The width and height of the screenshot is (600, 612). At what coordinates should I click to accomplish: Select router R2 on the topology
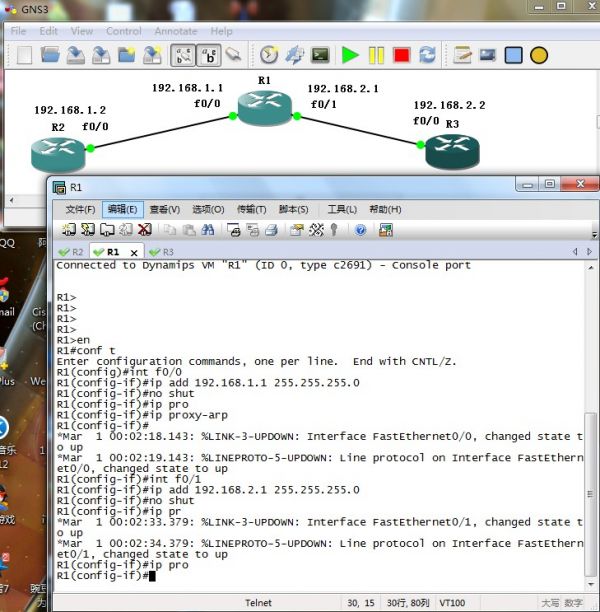(58, 155)
